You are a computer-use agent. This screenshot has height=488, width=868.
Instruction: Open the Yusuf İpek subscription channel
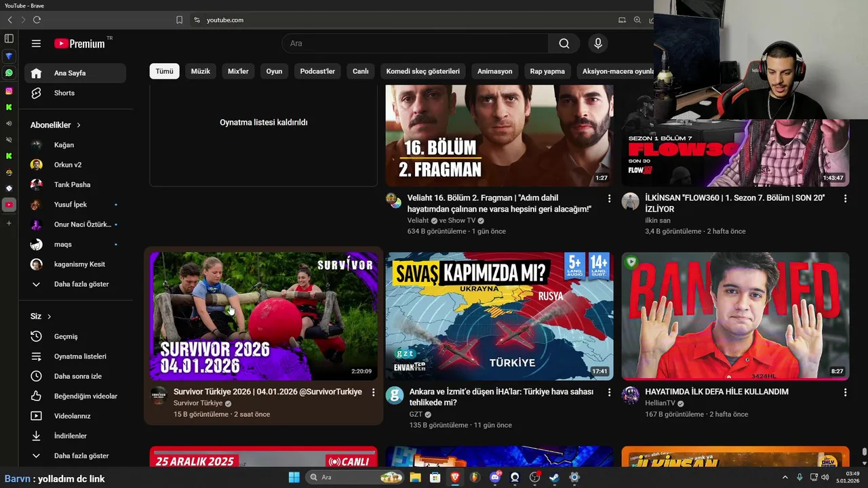pos(75,205)
